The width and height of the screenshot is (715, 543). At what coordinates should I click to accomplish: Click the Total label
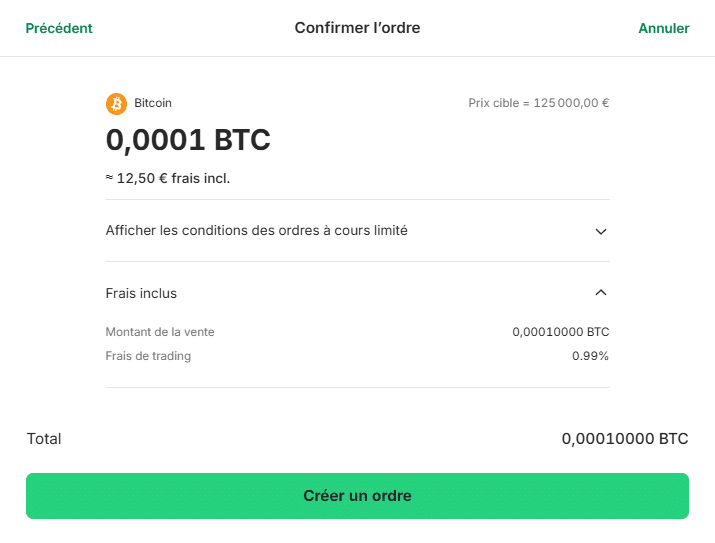pos(44,439)
